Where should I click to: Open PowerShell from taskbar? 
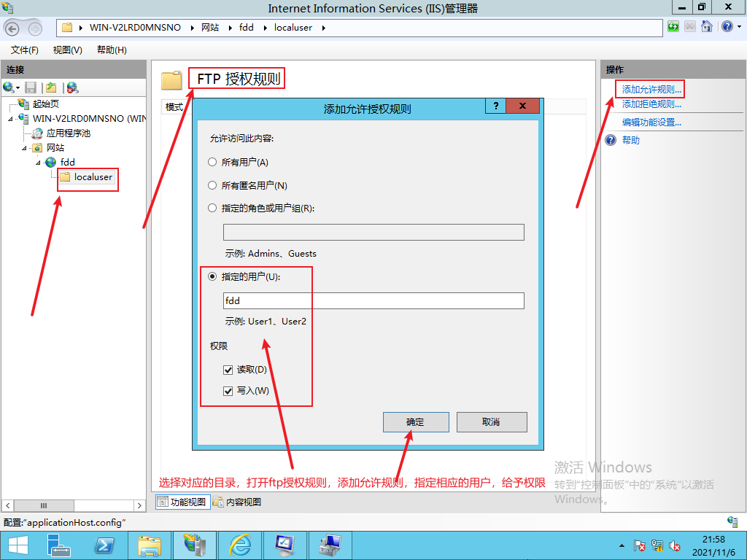[104, 545]
